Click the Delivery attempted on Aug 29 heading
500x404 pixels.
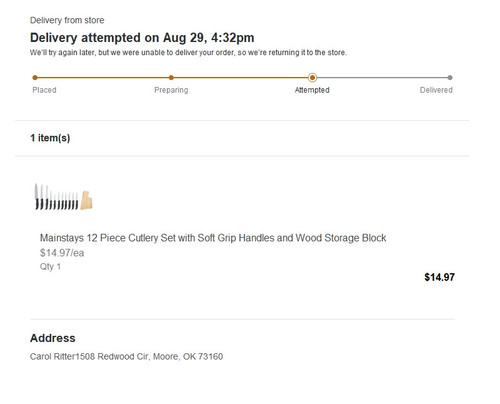(x=142, y=38)
